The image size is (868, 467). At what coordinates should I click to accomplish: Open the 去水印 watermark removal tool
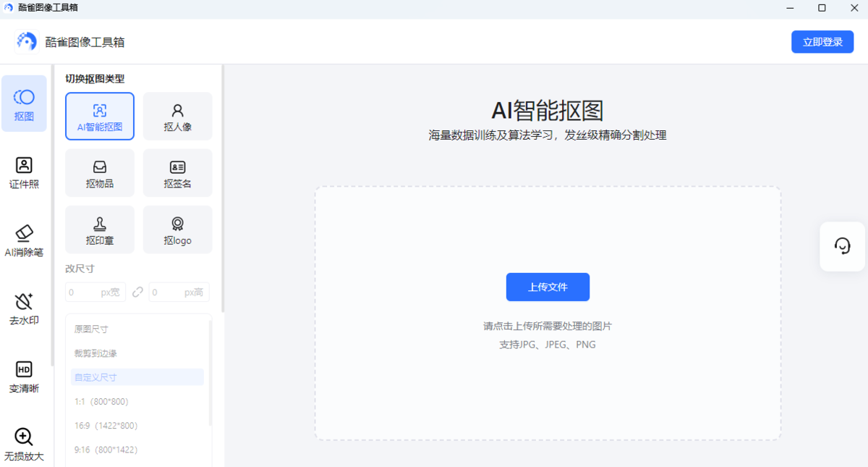click(24, 309)
